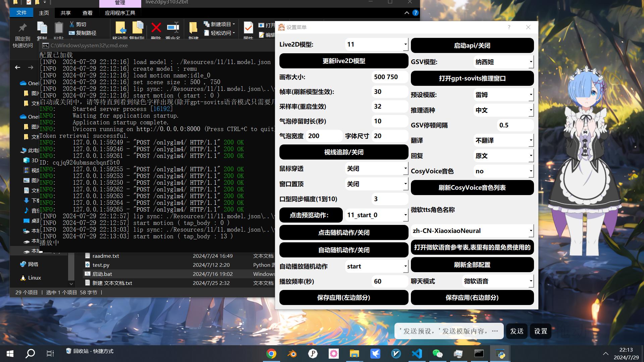This screenshot has height=362, width=644.
Task: Click the 启动api/关闭 button
Action: pyautogui.click(x=472, y=45)
